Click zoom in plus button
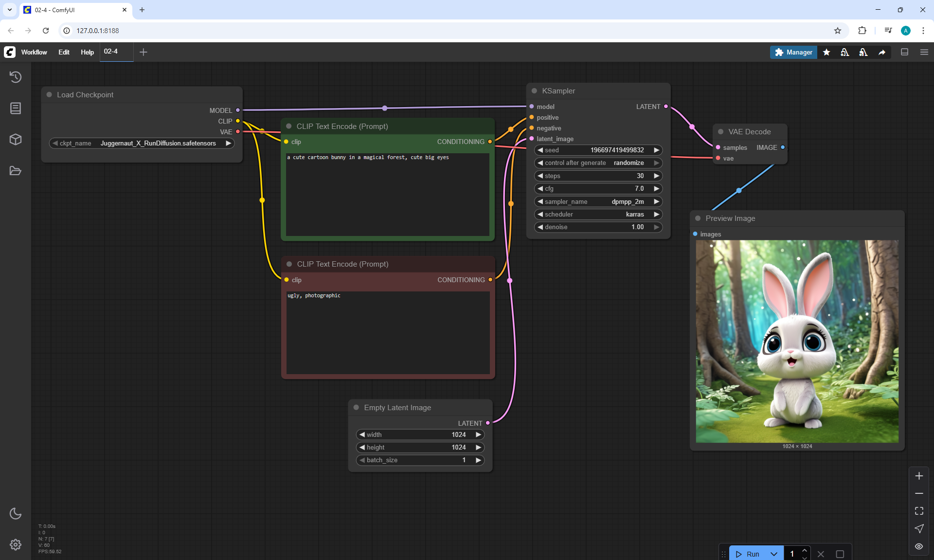Screen dimensions: 934x560 coord(919,476)
